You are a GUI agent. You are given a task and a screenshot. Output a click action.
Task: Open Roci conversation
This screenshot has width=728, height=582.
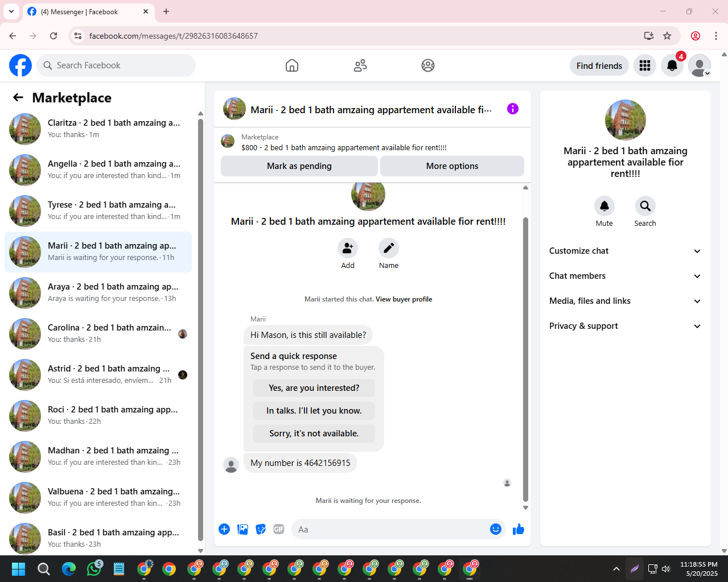(x=98, y=416)
